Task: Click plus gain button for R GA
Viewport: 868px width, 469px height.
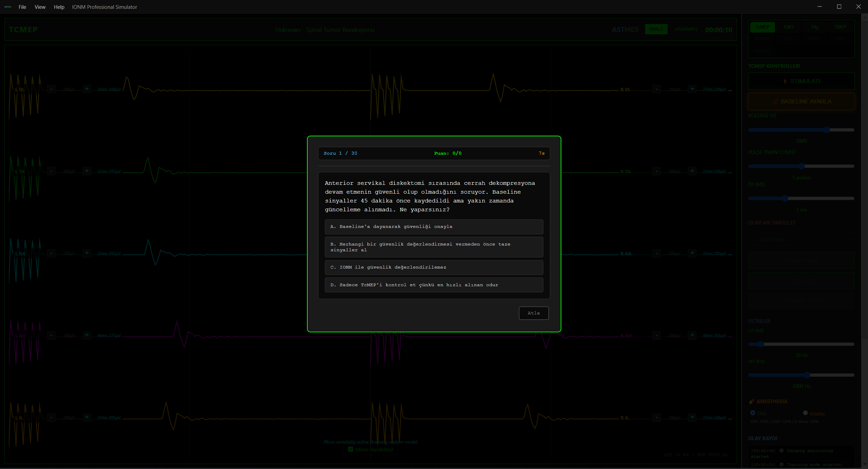Action: [692, 253]
